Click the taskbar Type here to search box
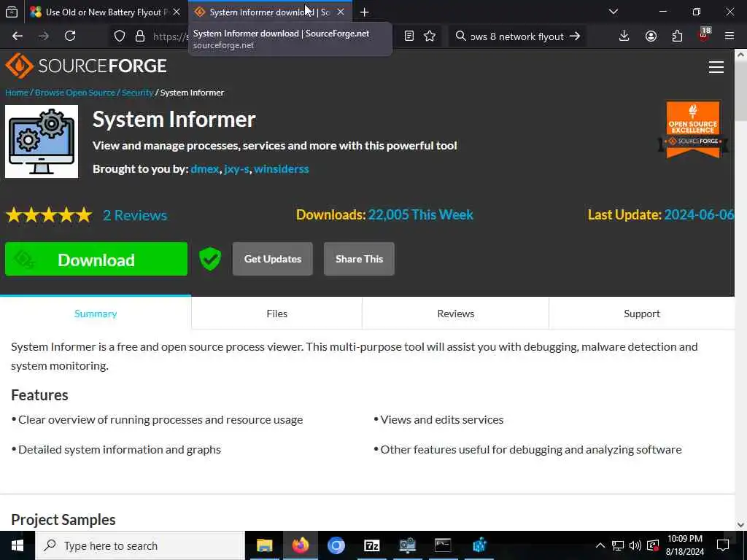747x560 pixels. (140, 545)
